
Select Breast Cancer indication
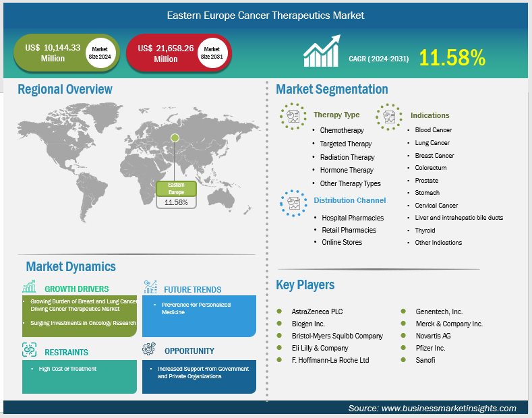[x=434, y=155]
